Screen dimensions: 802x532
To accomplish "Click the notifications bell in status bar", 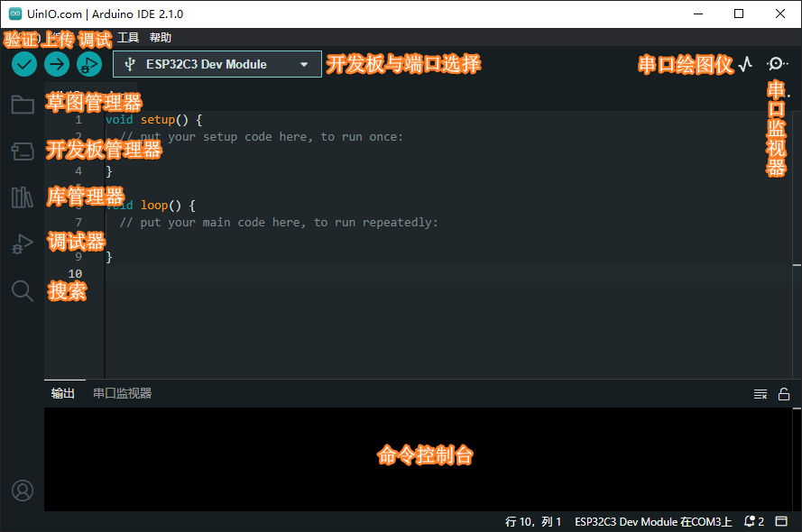I will (754, 521).
